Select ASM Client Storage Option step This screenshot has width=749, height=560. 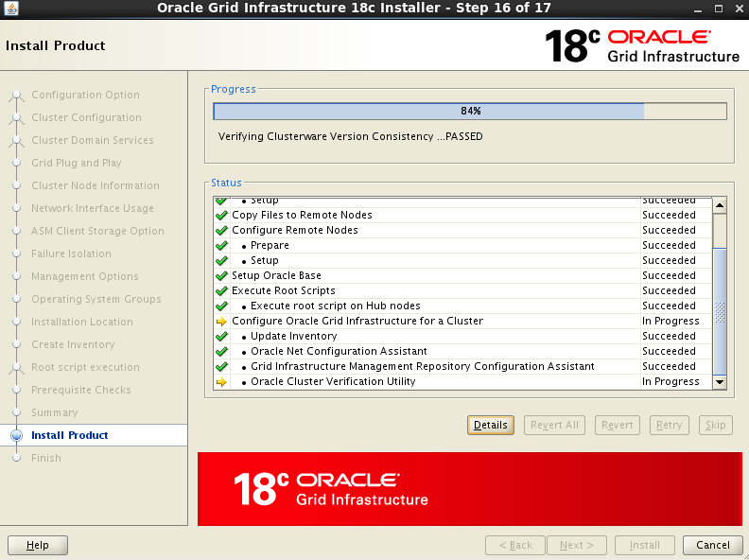click(x=98, y=231)
